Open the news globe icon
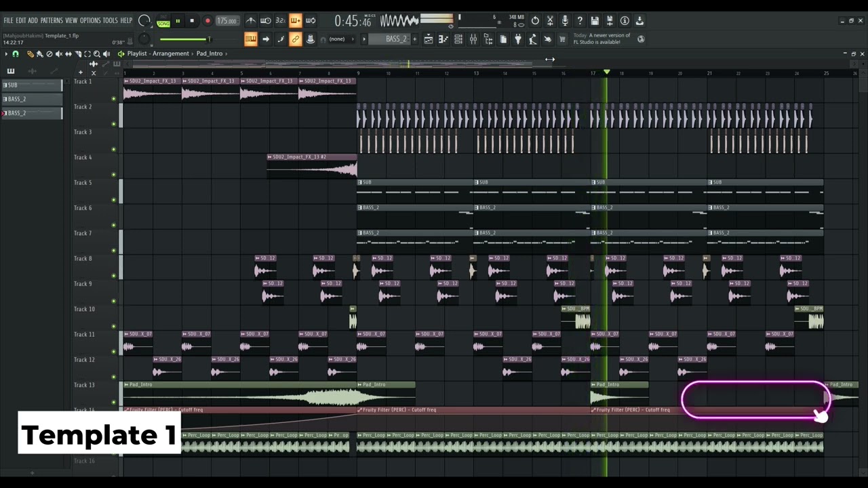Screen dimensions: 868x488 pos(641,39)
